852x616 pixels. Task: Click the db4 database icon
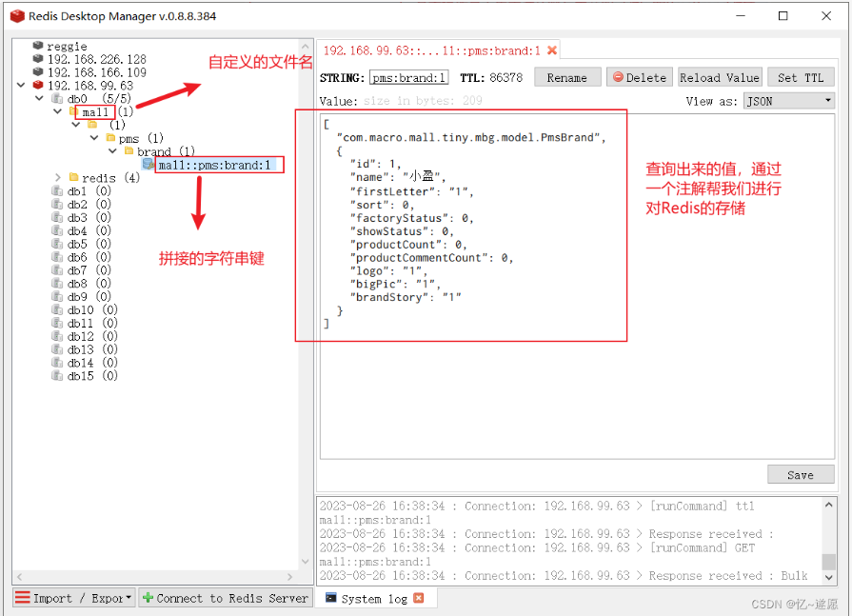[57, 230]
